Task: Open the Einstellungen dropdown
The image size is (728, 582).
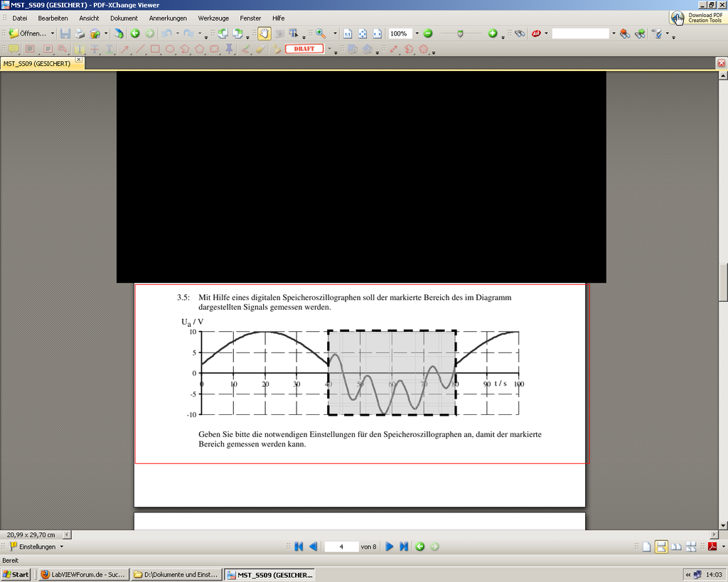Action: (x=36, y=546)
